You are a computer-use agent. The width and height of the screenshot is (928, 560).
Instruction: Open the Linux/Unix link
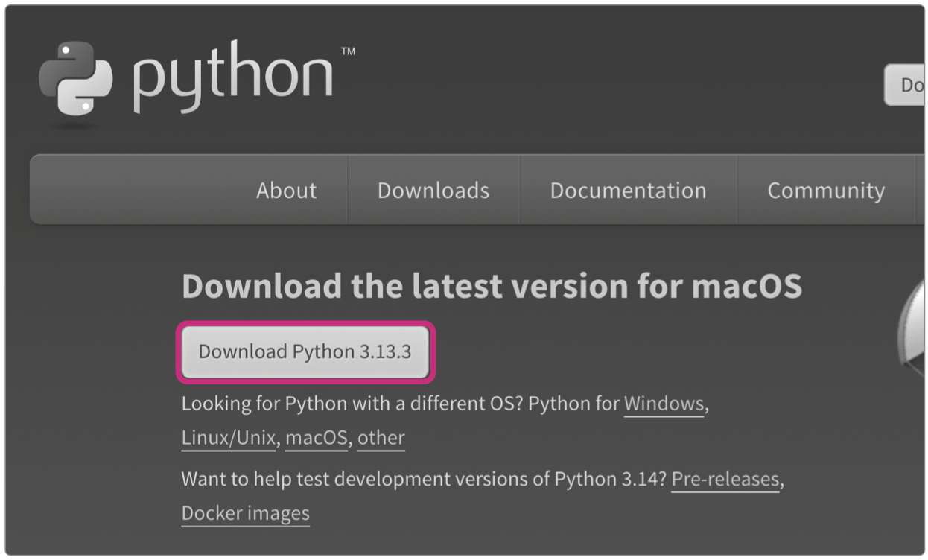tap(228, 438)
